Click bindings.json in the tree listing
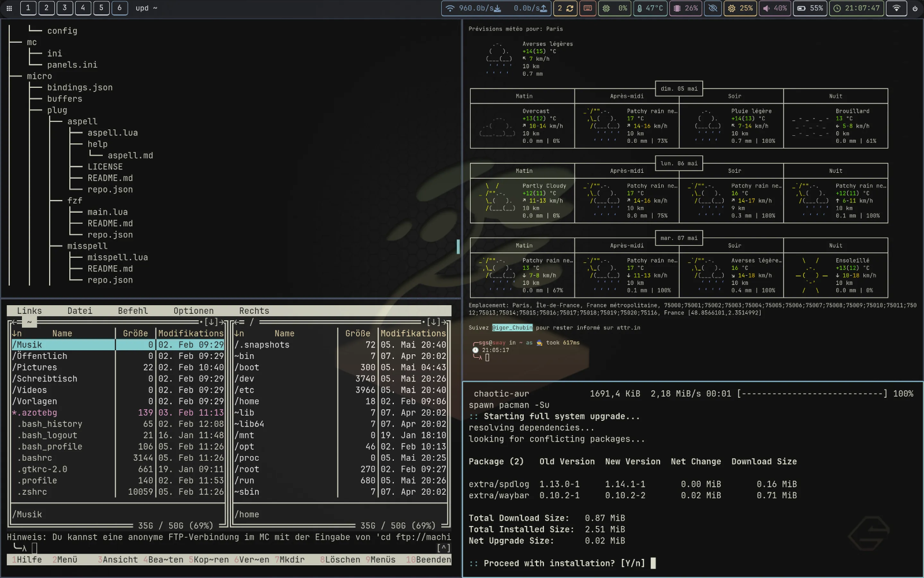 pyautogui.click(x=80, y=87)
